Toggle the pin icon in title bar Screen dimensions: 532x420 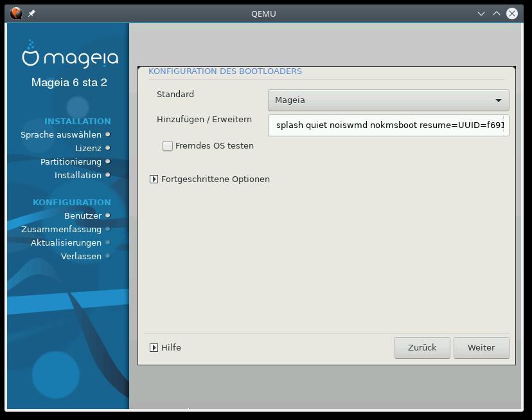31,14
